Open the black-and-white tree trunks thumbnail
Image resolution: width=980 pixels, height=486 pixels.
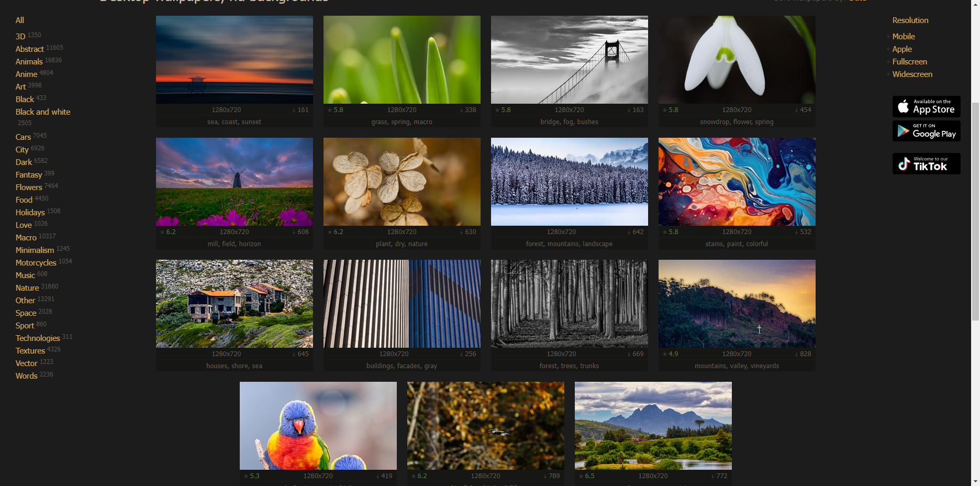pyautogui.click(x=570, y=304)
